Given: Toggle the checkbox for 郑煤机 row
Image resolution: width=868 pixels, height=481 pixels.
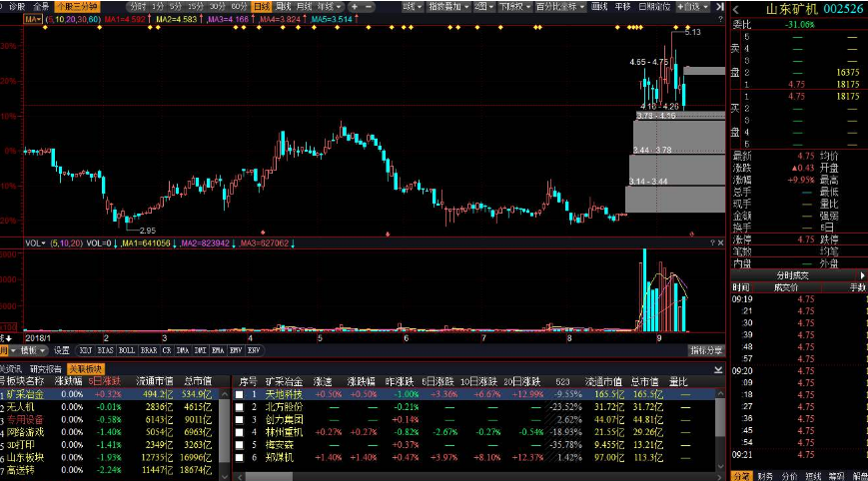Looking at the screenshot, I should click(x=239, y=455).
